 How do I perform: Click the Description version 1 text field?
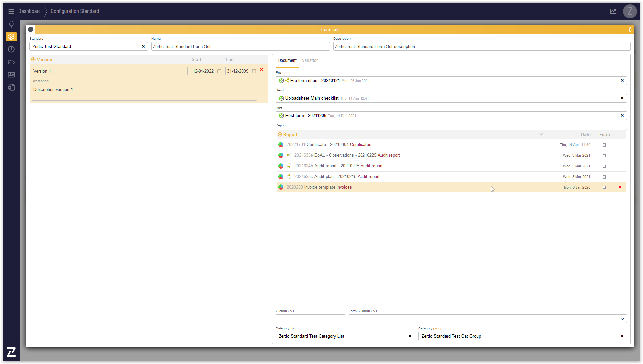(x=144, y=93)
